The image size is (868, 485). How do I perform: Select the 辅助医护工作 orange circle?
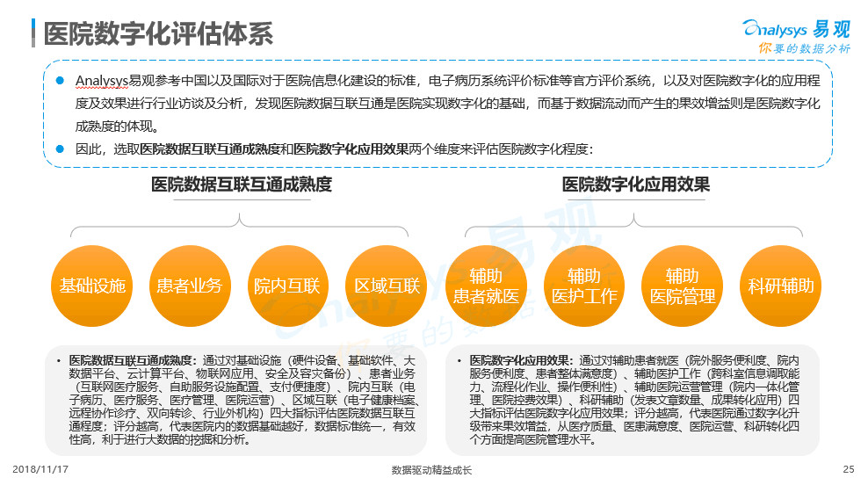coord(584,286)
